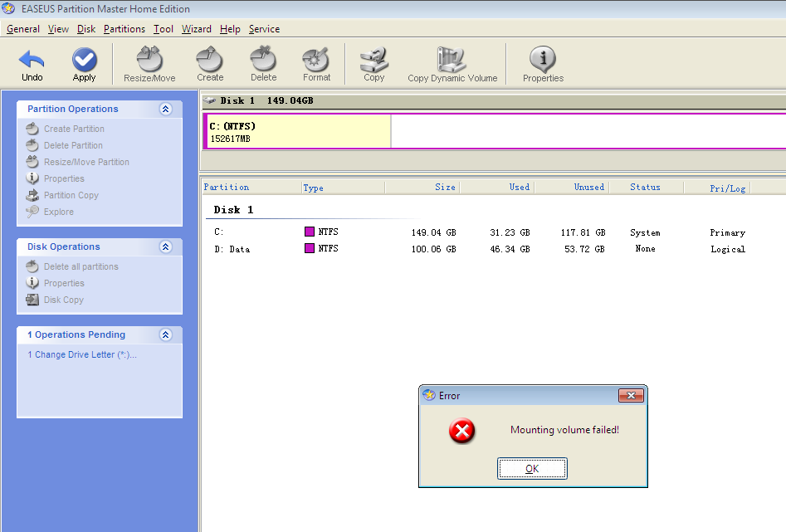Screen dimensions: 786x532
Task: Click the Delete Partition sidebar icon
Action: 32,145
